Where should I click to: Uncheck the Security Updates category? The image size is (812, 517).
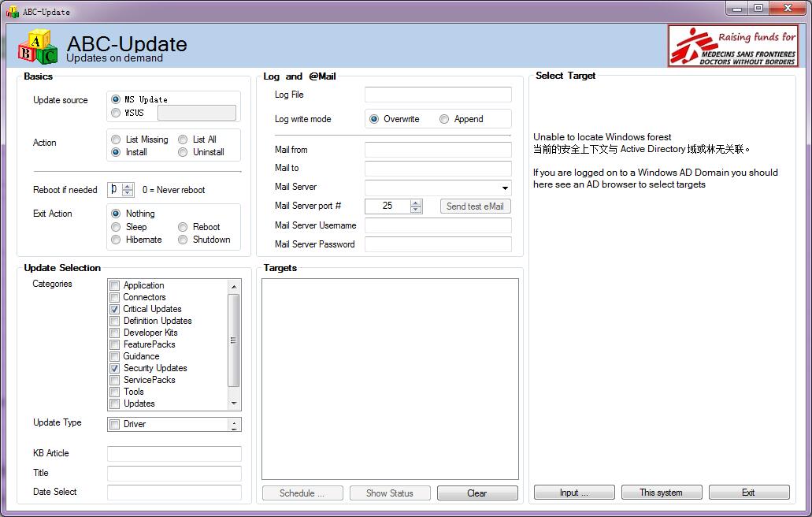[x=115, y=368]
